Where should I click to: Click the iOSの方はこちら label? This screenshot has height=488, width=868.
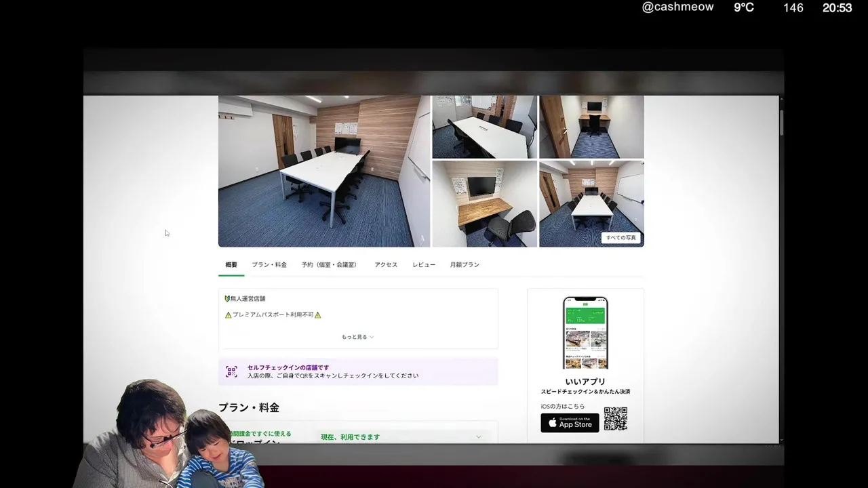pyautogui.click(x=563, y=406)
